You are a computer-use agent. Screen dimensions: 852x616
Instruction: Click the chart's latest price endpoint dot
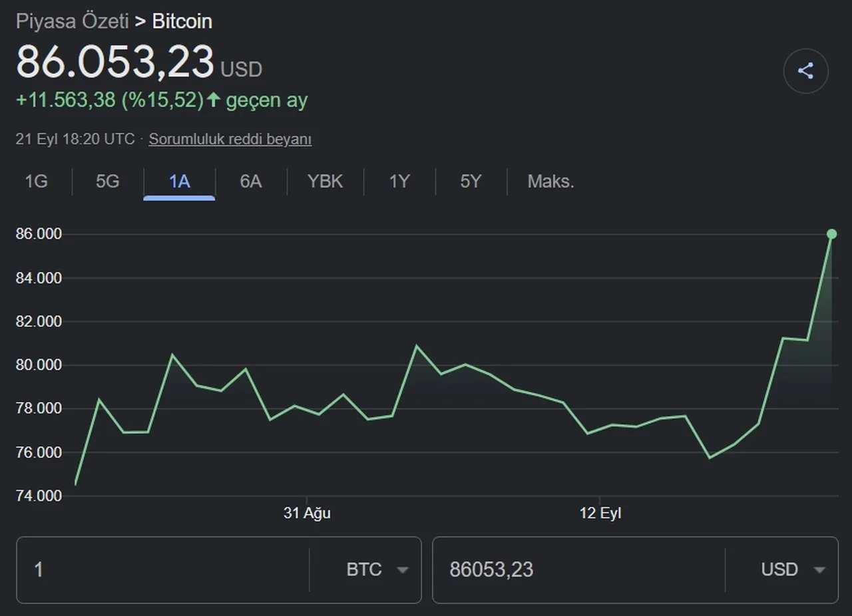point(831,233)
